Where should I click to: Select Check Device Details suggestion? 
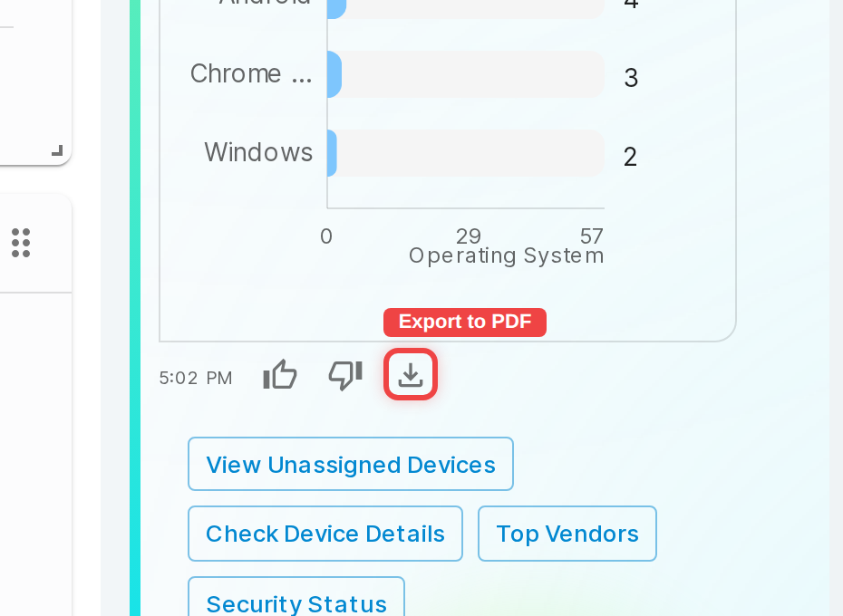(x=325, y=534)
